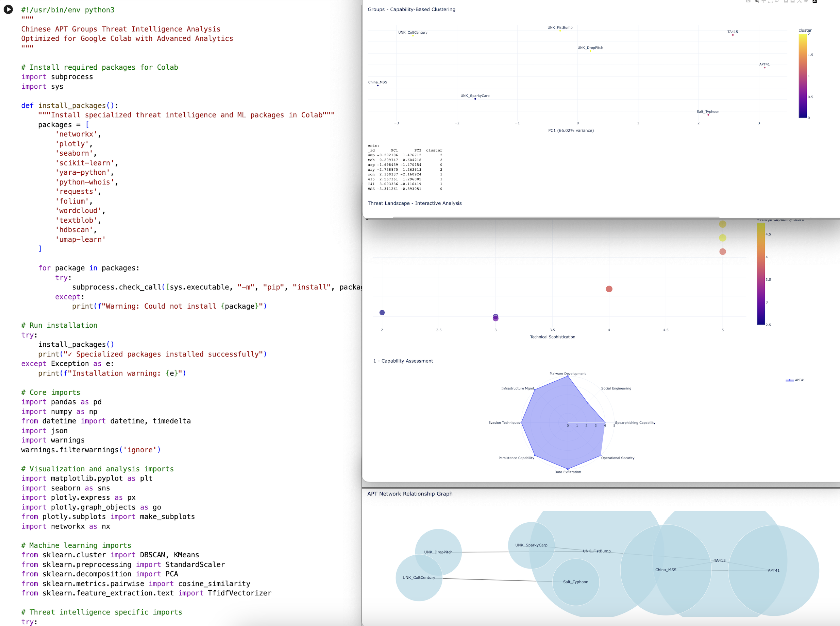Click Zoom In plus icon in modebar
Image resolution: width=840 pixels, height=626 pixels.
[786, 1]
